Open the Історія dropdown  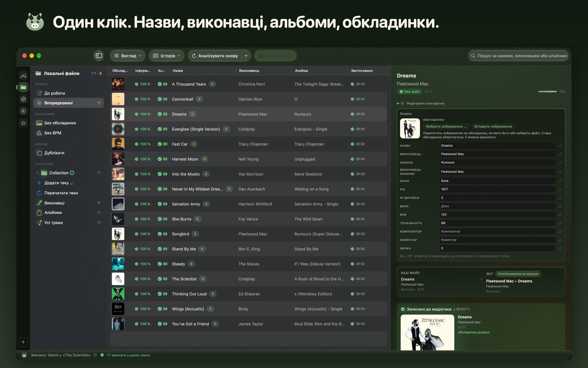pyautogui.click(x=166, y=56)
